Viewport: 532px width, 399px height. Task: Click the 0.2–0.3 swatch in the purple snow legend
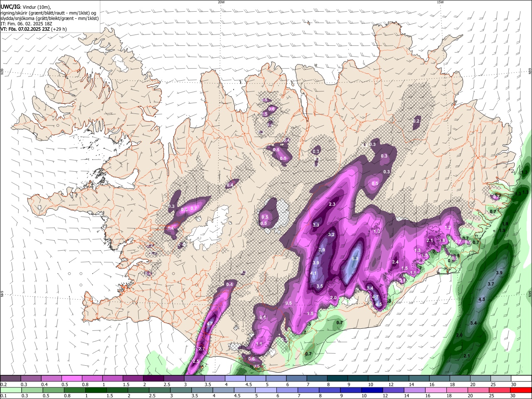pyautogui.click(x=10, y=379)
